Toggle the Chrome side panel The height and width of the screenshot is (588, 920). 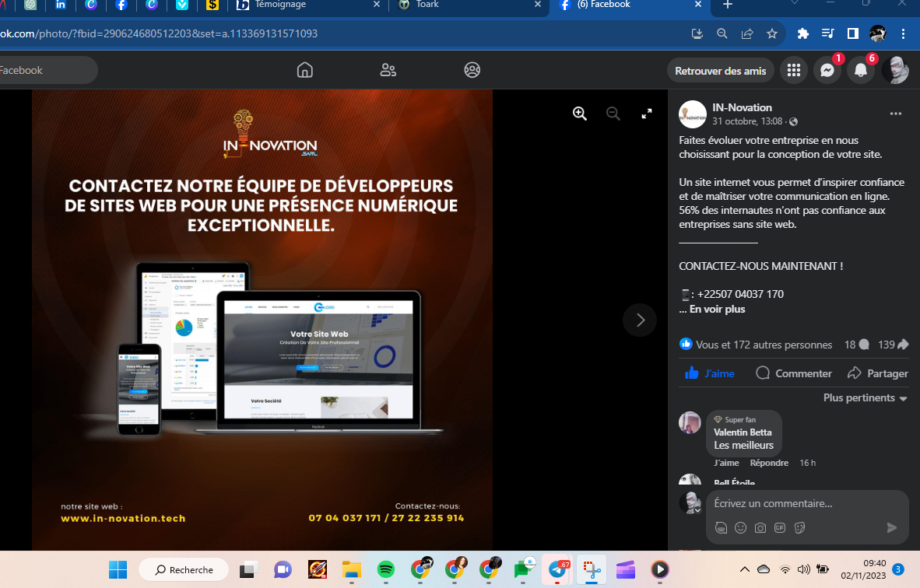[853, 34]
